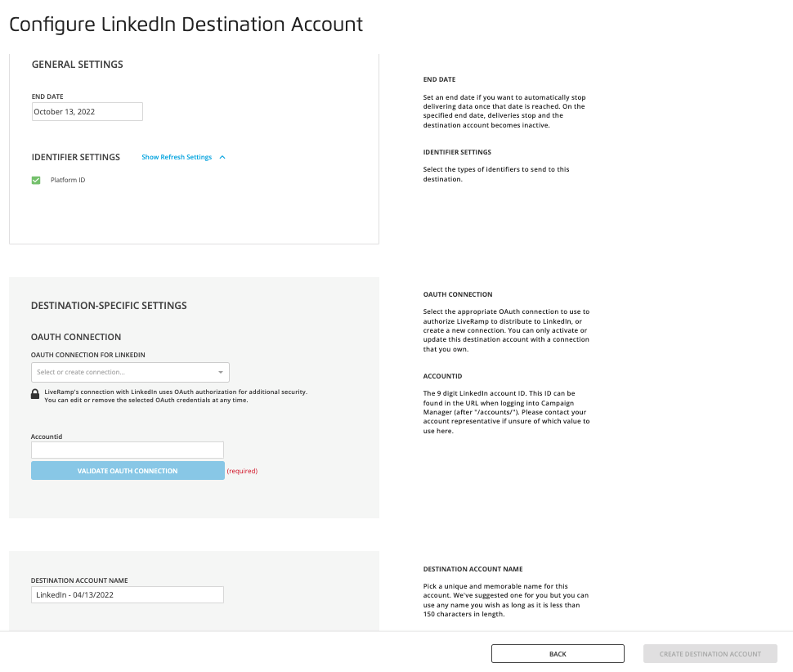Click the OAuth Connection heading in the form

point(76,337)
